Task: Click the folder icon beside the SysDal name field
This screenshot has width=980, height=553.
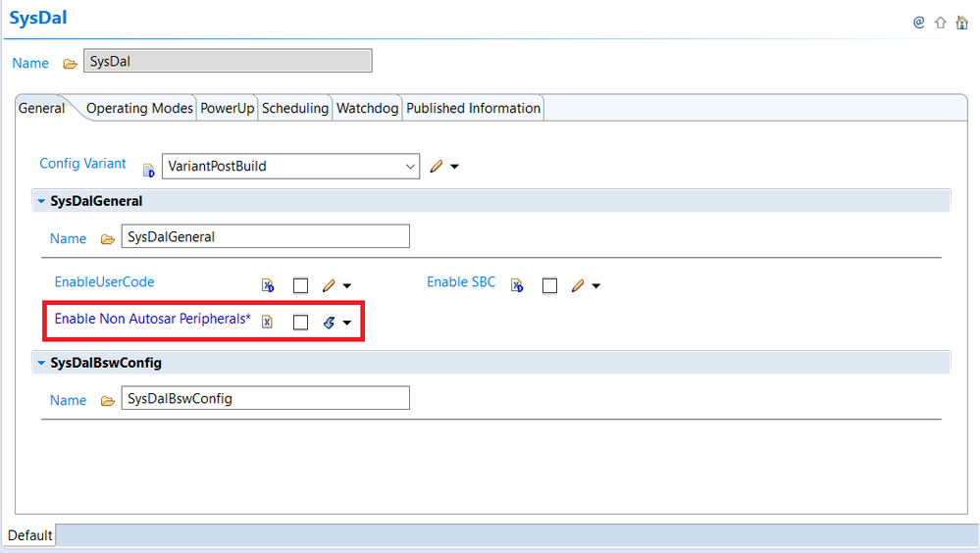Action: click(70, 64)
